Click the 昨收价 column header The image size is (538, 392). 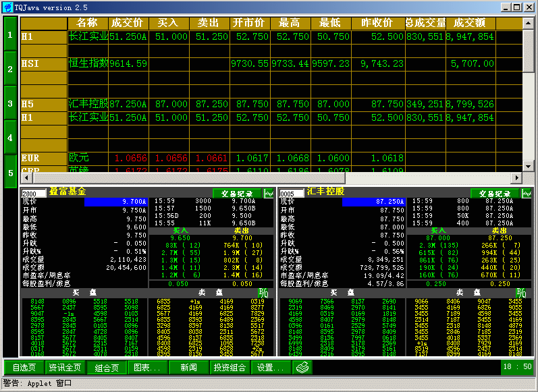tap(378, 23)
